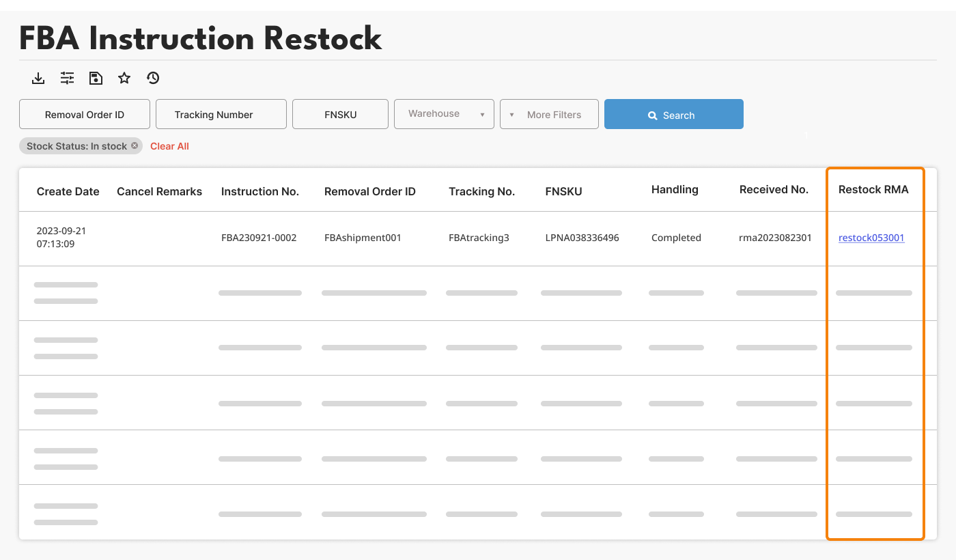Select the FNSKU search field
The width and height of the screenshot is (956, 560).
[340, 115]
